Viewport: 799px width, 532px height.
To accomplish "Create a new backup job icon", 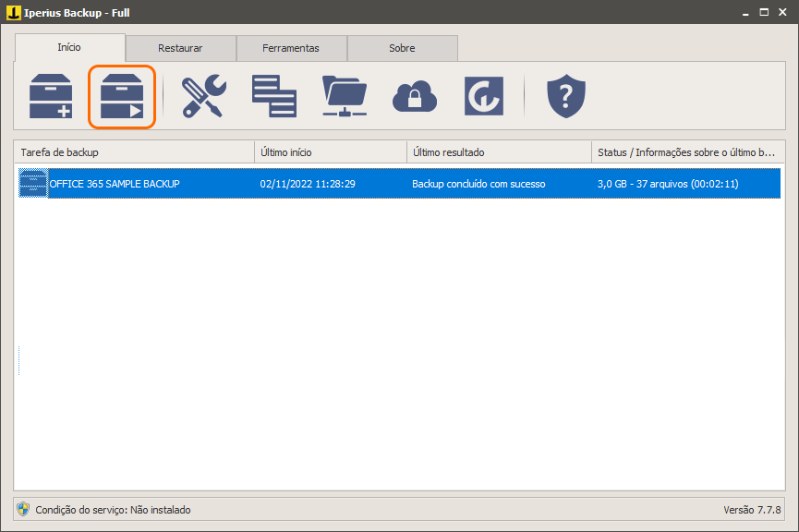I will tap(51, 96).
